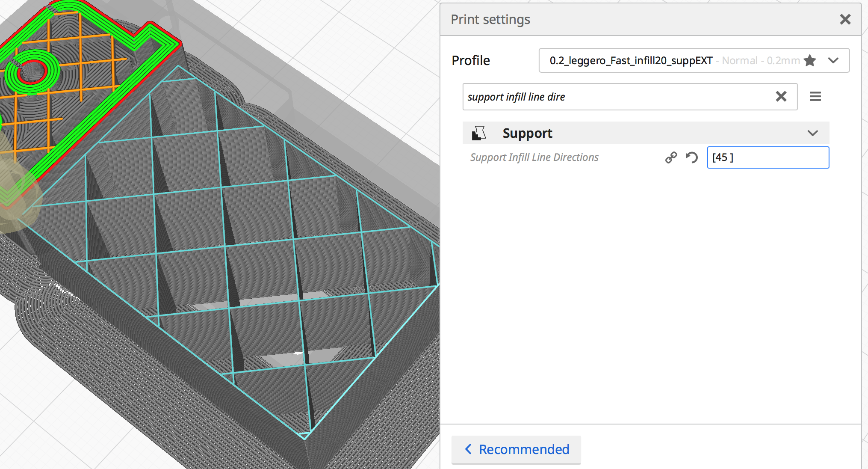Click the Support Infill Line Directions label
This screenshot has height=469, width=868.
(534, 157)
